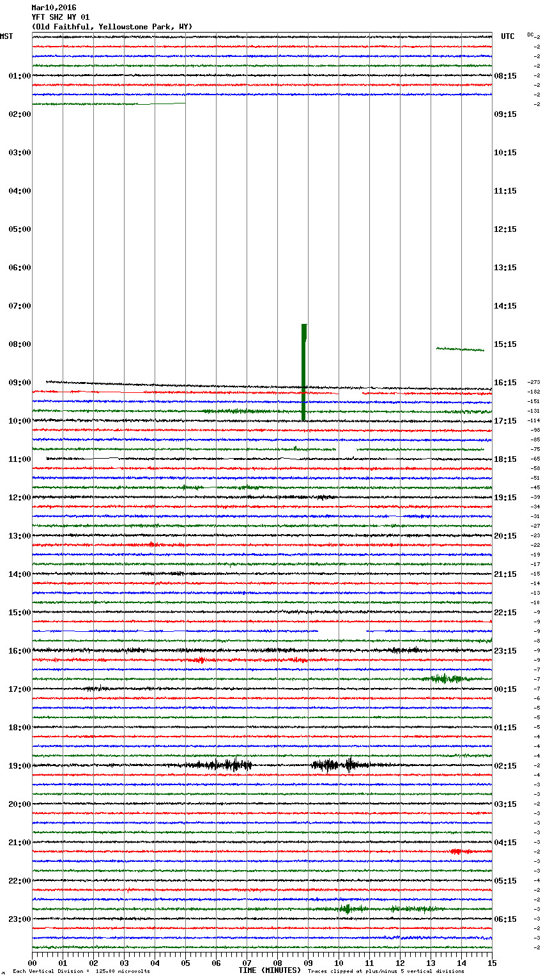
Task: Click the "(Old Faithful, Yellowstone Park, WY)" title
Action: point(112,27)
